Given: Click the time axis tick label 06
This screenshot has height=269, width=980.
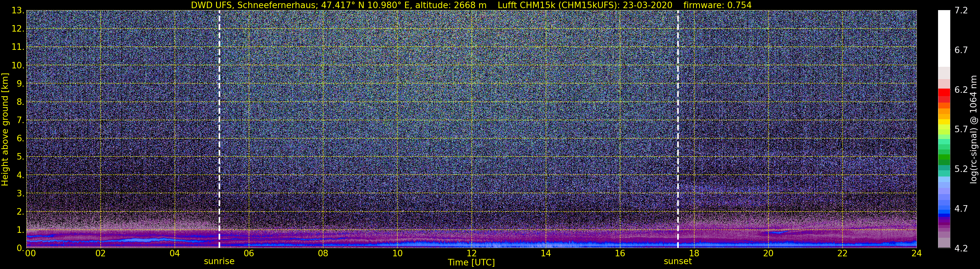Looking at the screenshot, I should (x=249, y=253).
